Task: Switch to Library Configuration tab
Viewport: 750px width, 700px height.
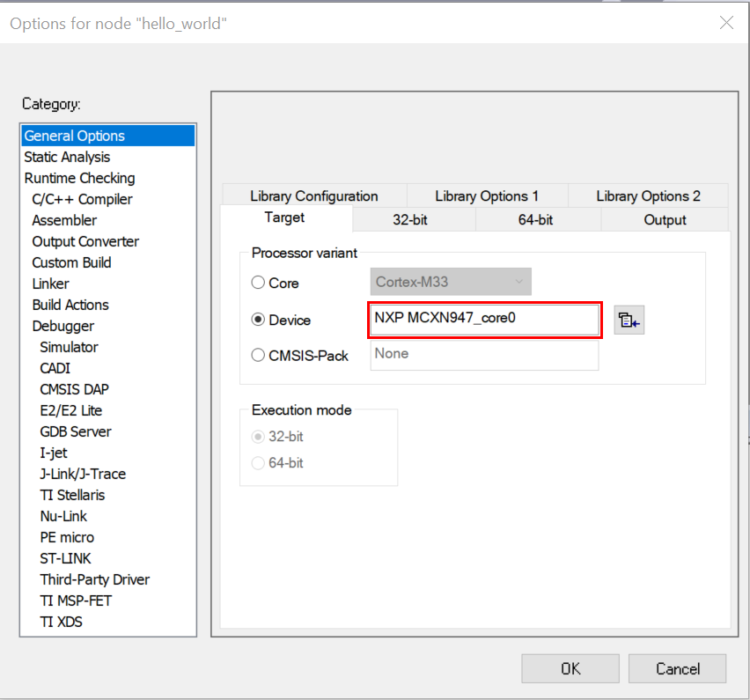Action: point(313,196)
